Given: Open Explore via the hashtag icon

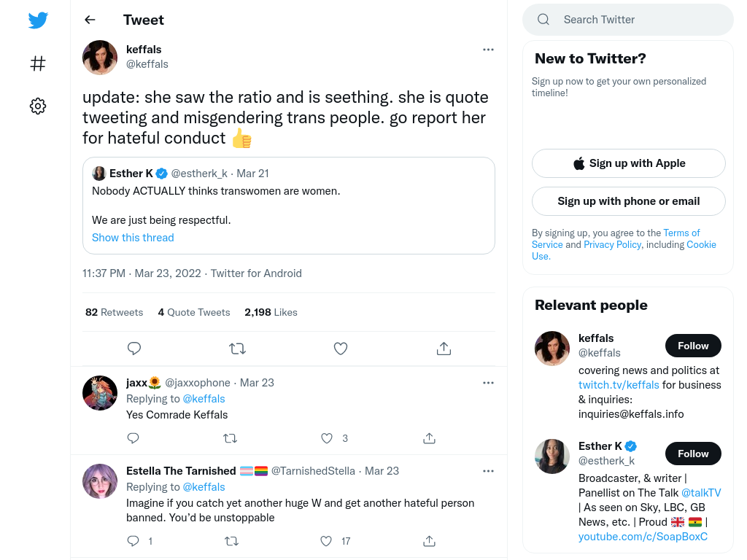Looking at the screenshot, I should 38,63.
